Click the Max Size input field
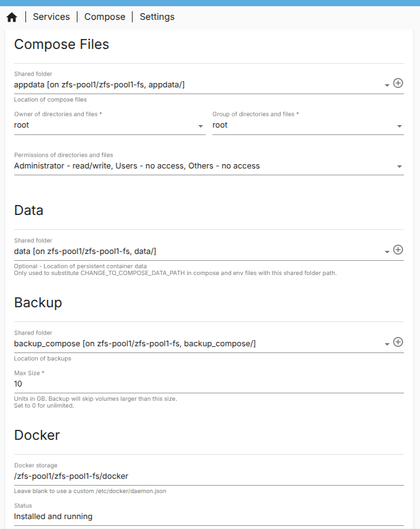Image resolution: width=420 pixels, height=529 pixels. 209,384
